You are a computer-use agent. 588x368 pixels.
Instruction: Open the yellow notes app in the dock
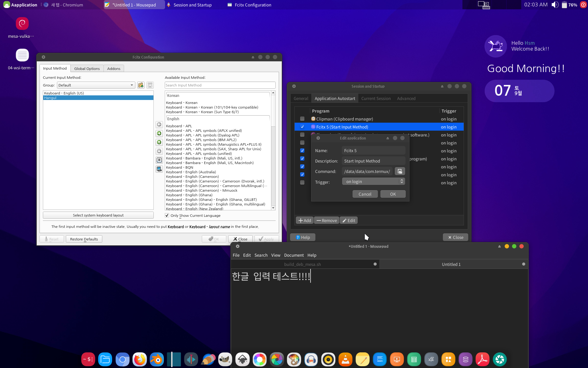pyautogui.click(x=363, y=359)
